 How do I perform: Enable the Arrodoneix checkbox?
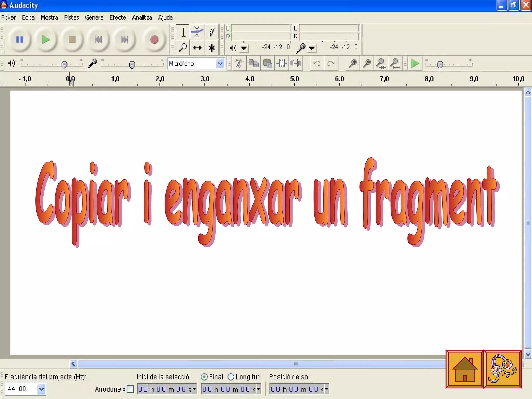(130, 389)
